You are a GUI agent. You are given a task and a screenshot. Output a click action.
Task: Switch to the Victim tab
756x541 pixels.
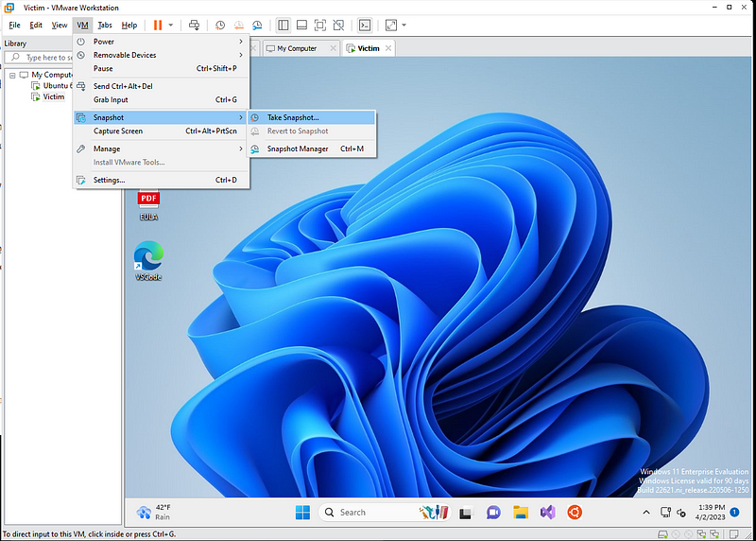(x=369, y=48)
